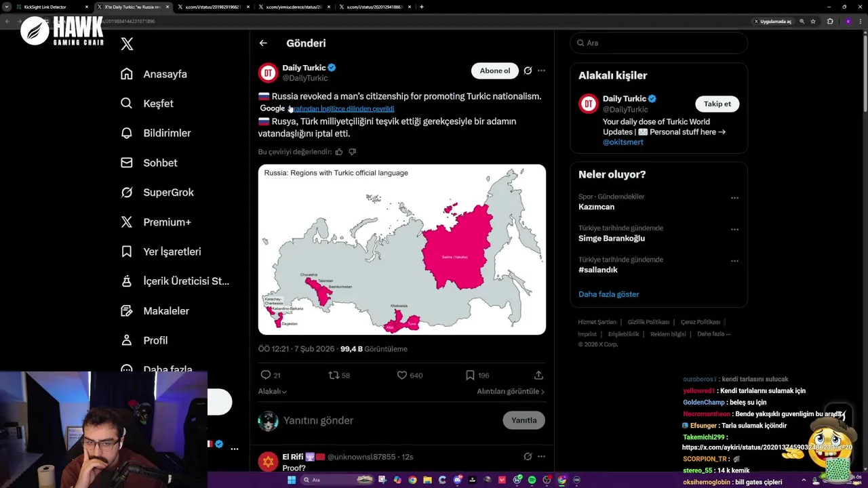
Task: Like the post with the 640 heart icon
Action: [x=401, y=375]
